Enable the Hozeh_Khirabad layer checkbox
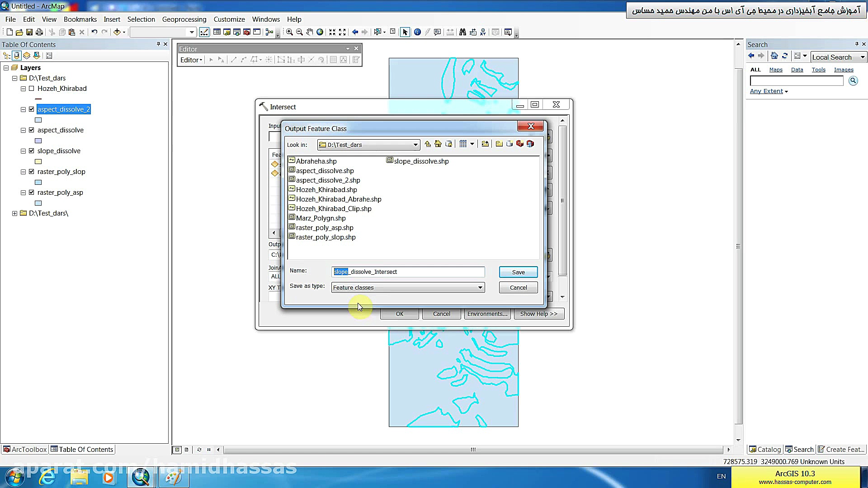This screenshot has height=488, width=868. (32, 89)
